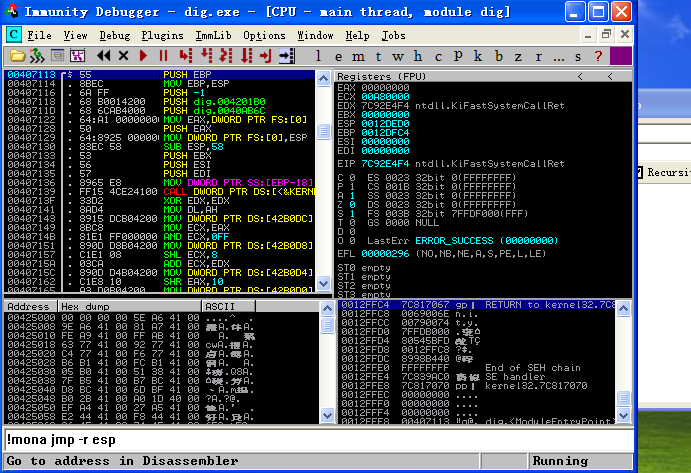This screenshot has width=691, height=473.
Task: Show Threads with 't' button
Action: point(379,56)
